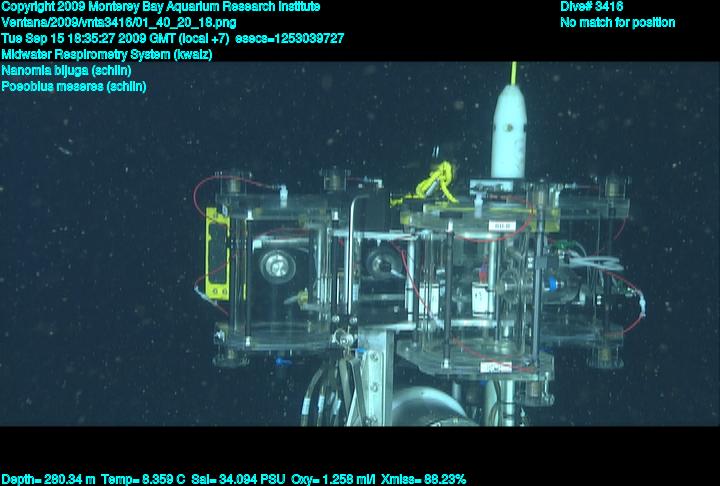Select the Poeobius meseres annotation

(74, 86)
